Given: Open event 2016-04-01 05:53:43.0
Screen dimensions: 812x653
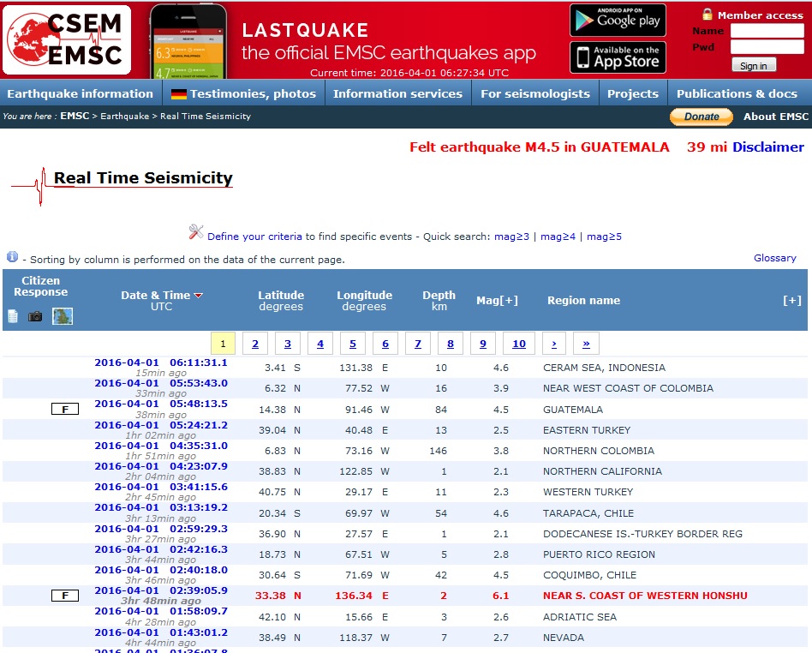Looking at the screenshot, I should [x=160, y=383].
